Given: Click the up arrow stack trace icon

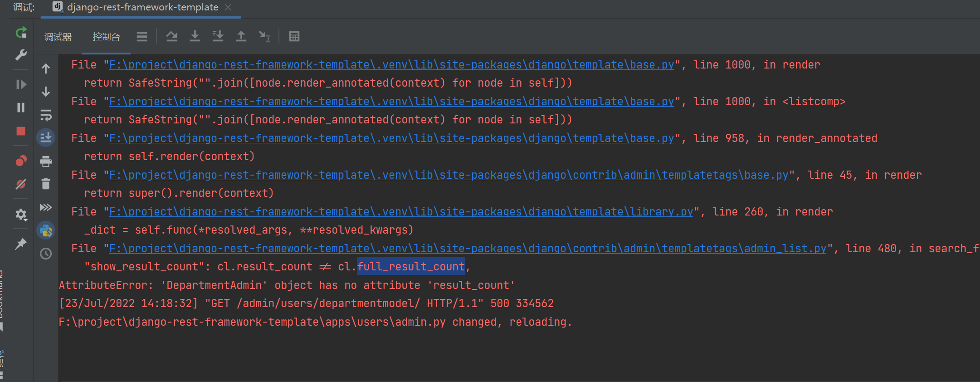Looking at the screenshot, I should tap(46, 69).
